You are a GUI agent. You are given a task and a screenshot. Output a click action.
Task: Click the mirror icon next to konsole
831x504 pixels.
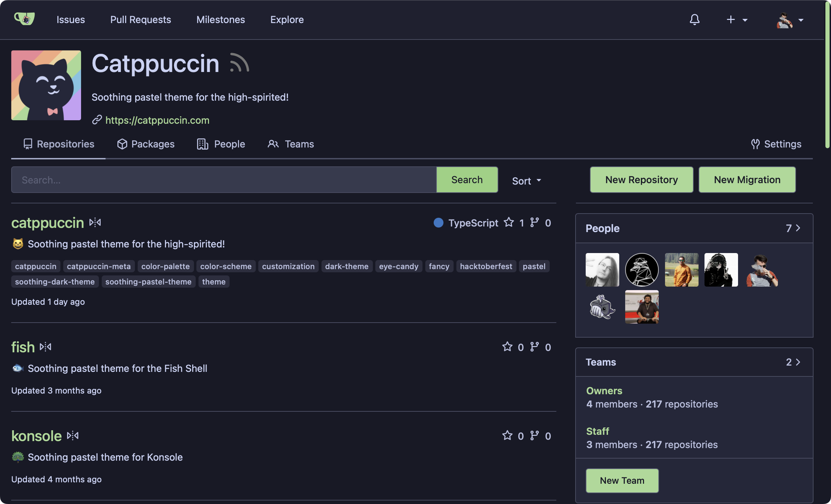tap(73, 436)
